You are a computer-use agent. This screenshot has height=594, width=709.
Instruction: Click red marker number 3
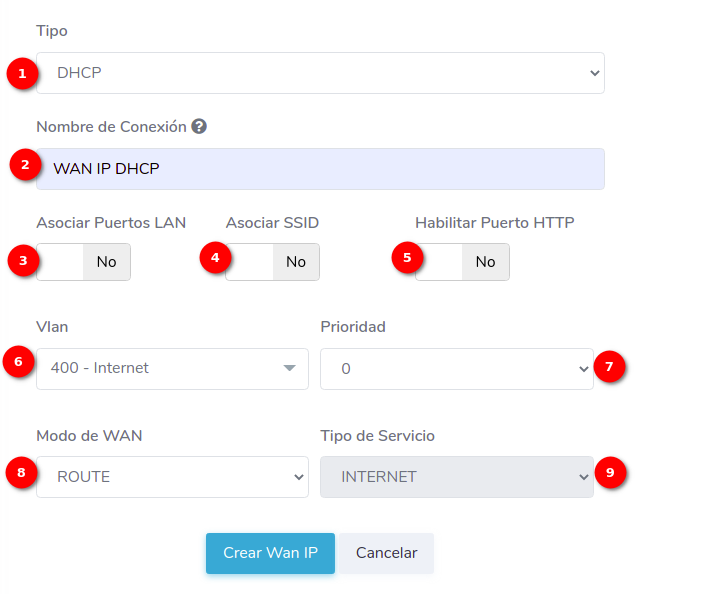tap(22, 261)
